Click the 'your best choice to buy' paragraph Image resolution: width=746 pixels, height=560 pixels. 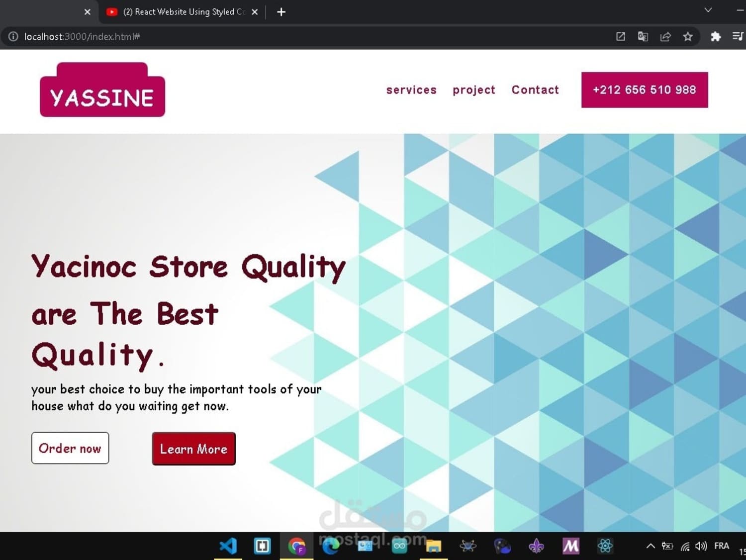tap(177, 397)
